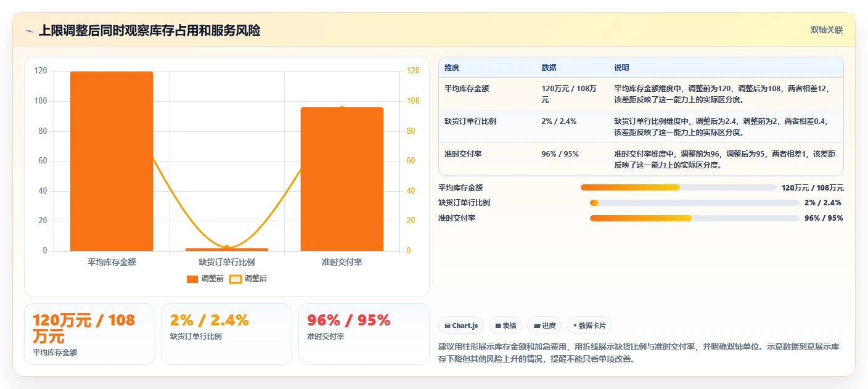Viewport: 868px width, 389px height.
Task: Click the 数据 column header
Action: tap(549, 68)
